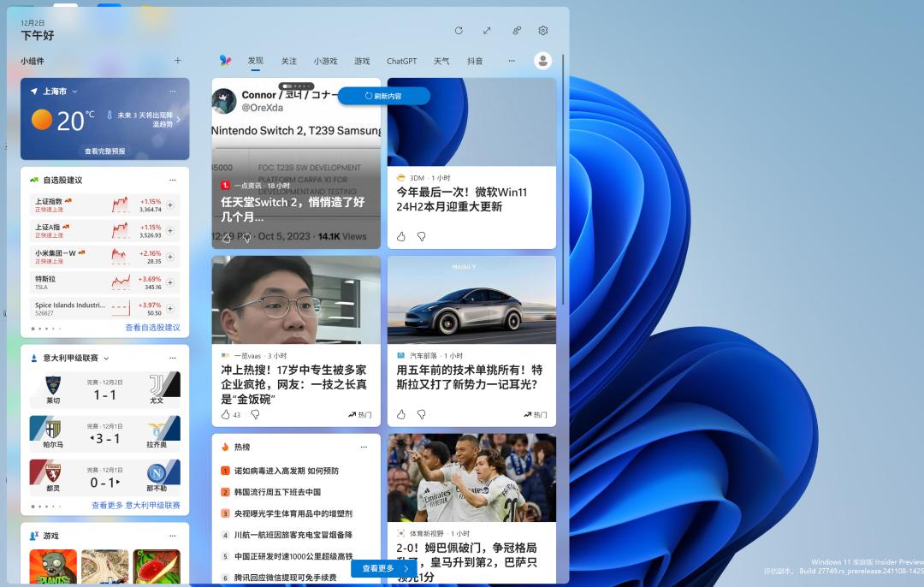924x587 pixels.
Task: Dislike the 特斯拉 Model Y article
Action: point(421,415)
